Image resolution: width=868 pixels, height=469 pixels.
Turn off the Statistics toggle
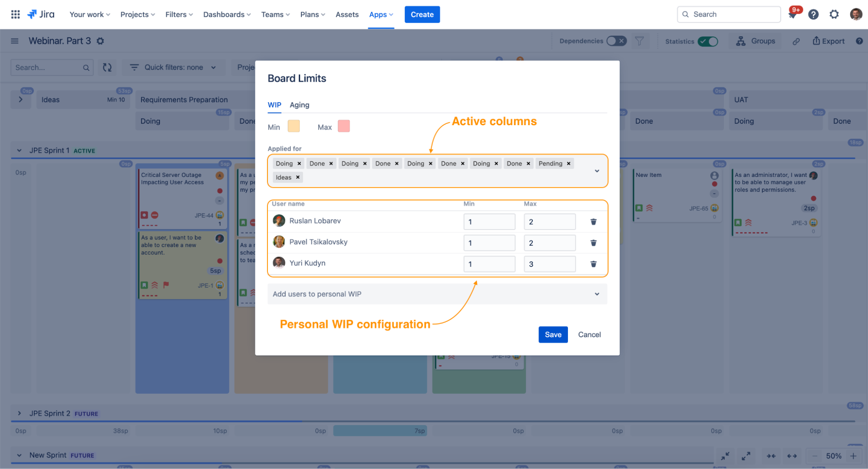tap(708, 41)
